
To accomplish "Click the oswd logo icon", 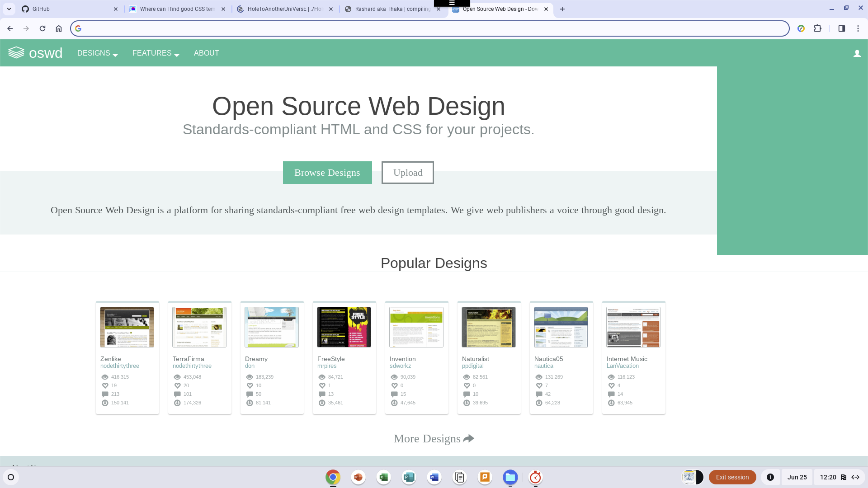I will [16, 53].
